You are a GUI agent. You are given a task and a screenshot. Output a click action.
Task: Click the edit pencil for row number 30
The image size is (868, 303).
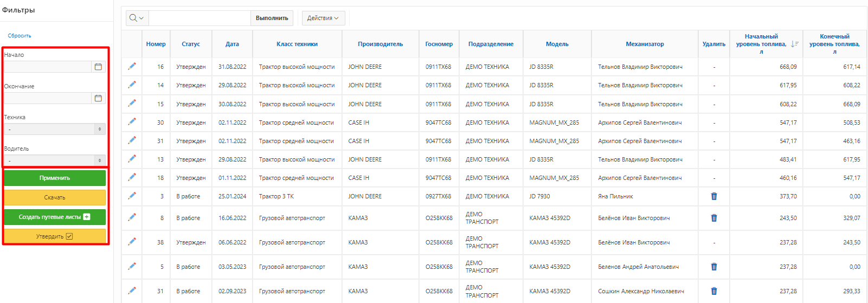pos(132,122)
